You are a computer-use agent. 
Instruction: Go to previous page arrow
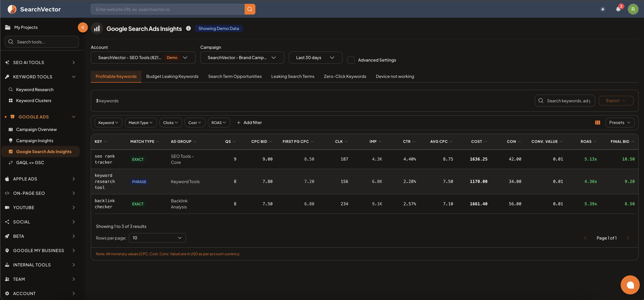click(x=585, y=238)
